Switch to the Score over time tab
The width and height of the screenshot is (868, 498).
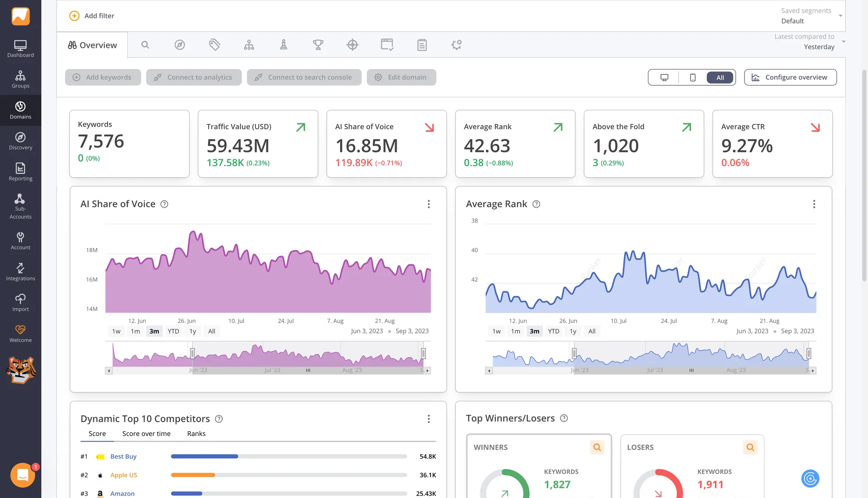click(x=146, y=434)
